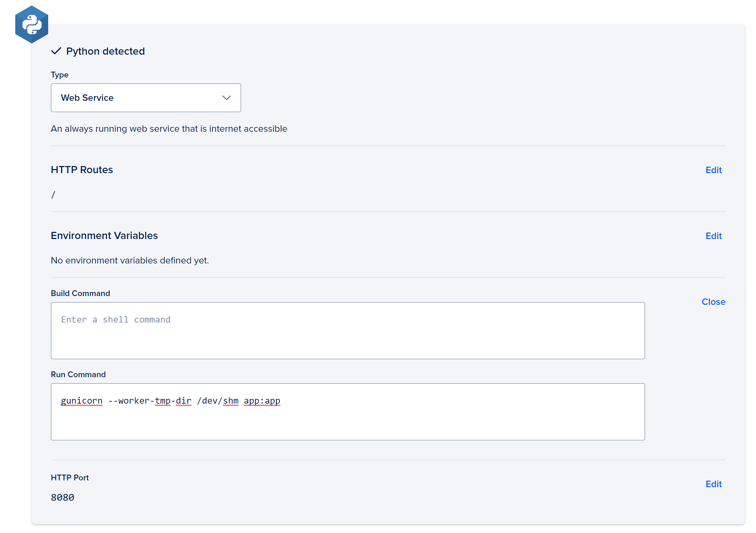Edit the Environment Variables section
The width and height of the screenshot is (756, 533).
point(713,236)
